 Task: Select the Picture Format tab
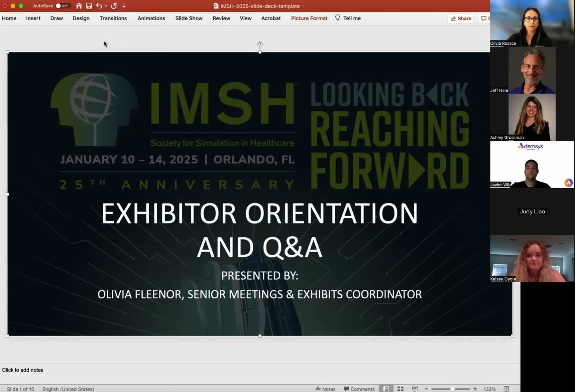click(x=309, y=18)
